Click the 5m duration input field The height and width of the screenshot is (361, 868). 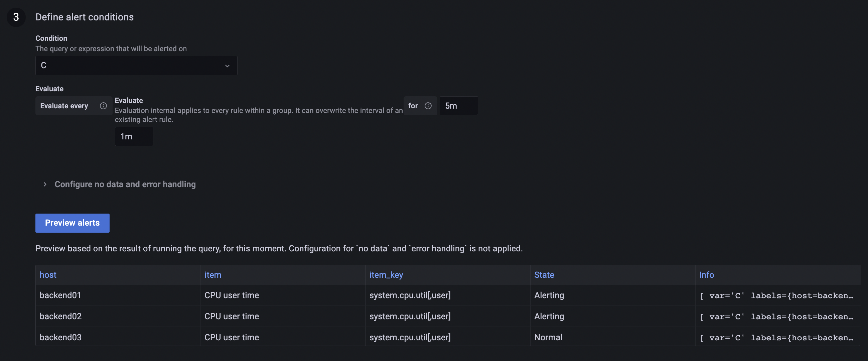tap(459, 106)
